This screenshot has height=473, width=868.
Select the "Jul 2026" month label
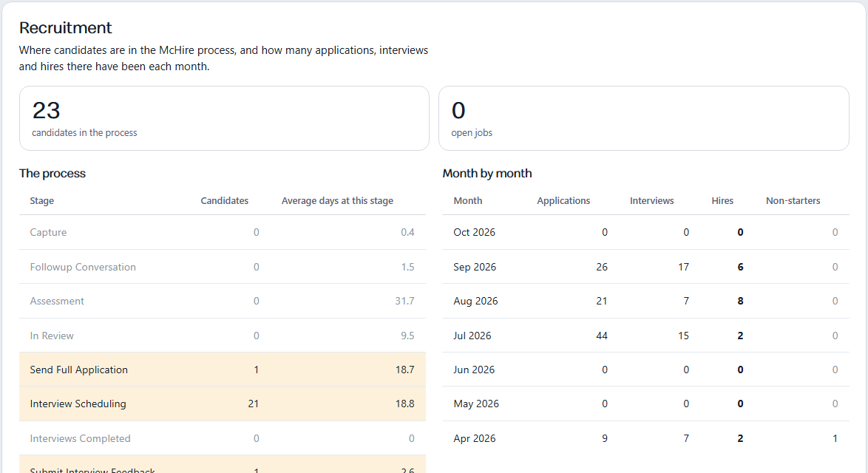[x=472, y=336]
